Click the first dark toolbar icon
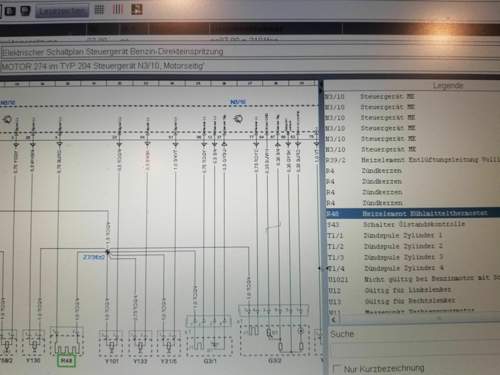This screenshot has height=375, width=500. pos(10,11)
